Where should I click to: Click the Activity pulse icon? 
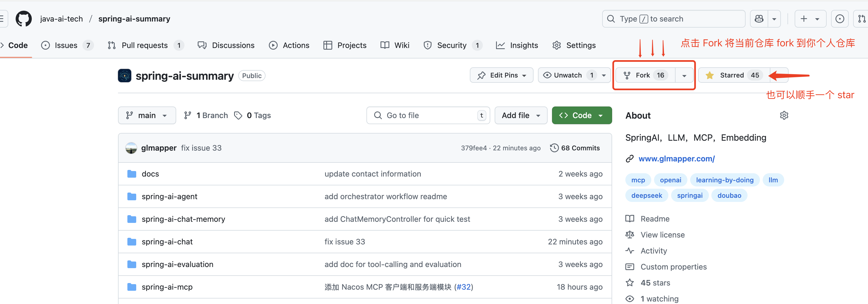pyautogui.click(x=629, y=251)
